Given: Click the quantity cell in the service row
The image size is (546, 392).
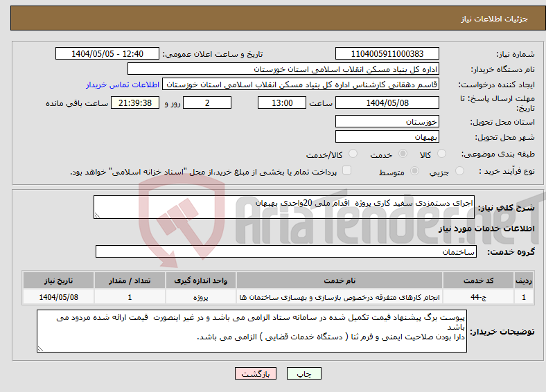Looking at the screenshot, I should pyautogui.click(x=130, y=297).
